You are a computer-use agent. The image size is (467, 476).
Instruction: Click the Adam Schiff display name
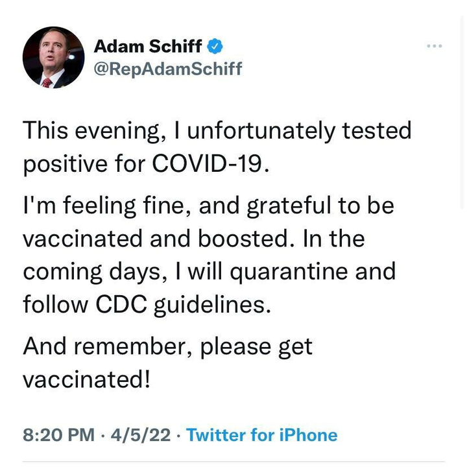(148, 46)
